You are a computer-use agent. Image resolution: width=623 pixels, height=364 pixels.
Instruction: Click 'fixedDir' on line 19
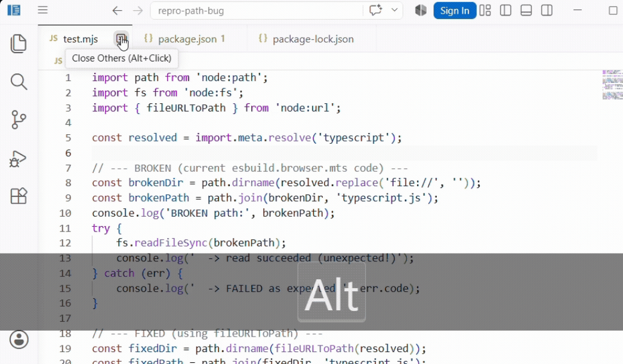point(153,348)
